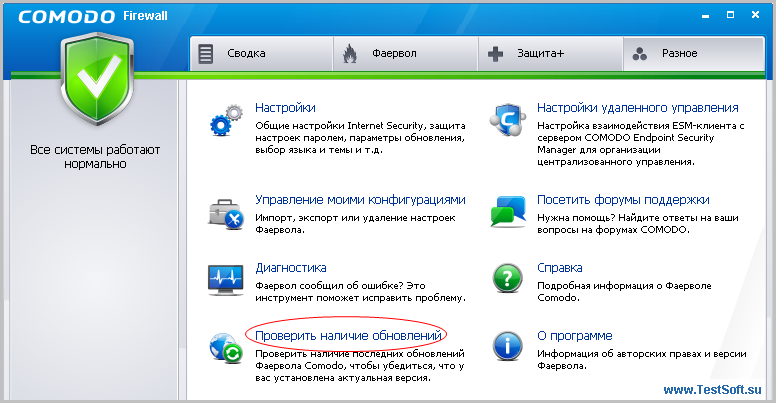Click the chat bubbles icon for support forums
The image size is (776, 403).
(x=508, y=212)
